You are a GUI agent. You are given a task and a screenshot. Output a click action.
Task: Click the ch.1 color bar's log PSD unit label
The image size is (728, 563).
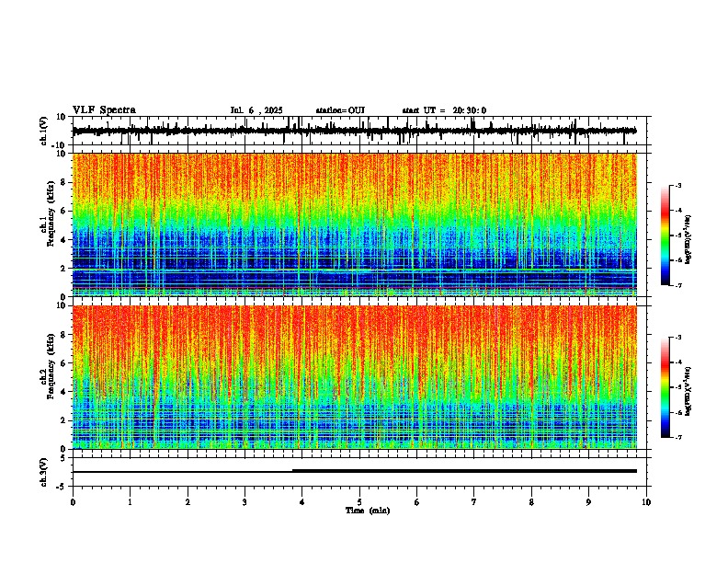click(688, 240)
